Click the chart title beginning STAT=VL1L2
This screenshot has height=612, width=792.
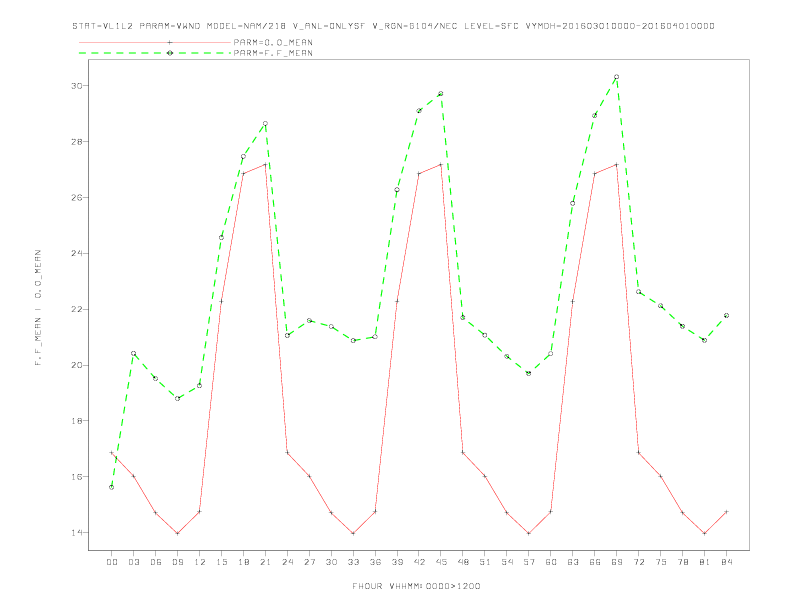[x=393, y=26]
